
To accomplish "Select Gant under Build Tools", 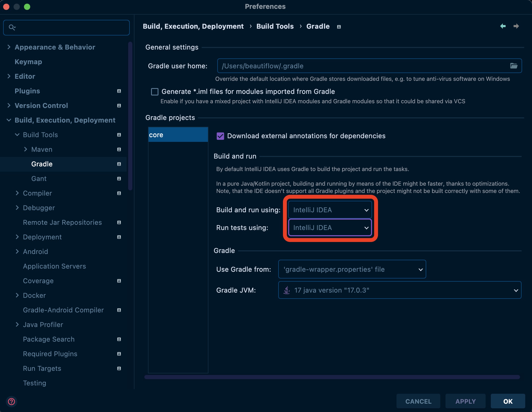I will (39, 179).
